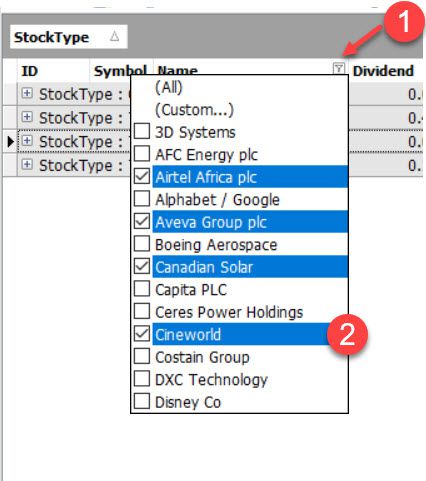Uncheck the Canadian Solar checkbox
Image resolution: width=426 pixels, height=481 pixels.
(x=142, y=266)
